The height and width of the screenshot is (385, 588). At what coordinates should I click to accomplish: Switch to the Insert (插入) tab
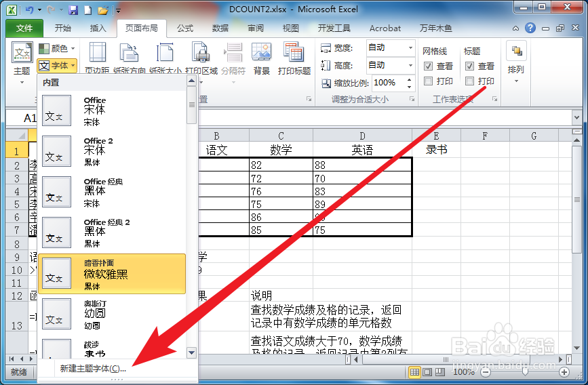tap(98, 28)
